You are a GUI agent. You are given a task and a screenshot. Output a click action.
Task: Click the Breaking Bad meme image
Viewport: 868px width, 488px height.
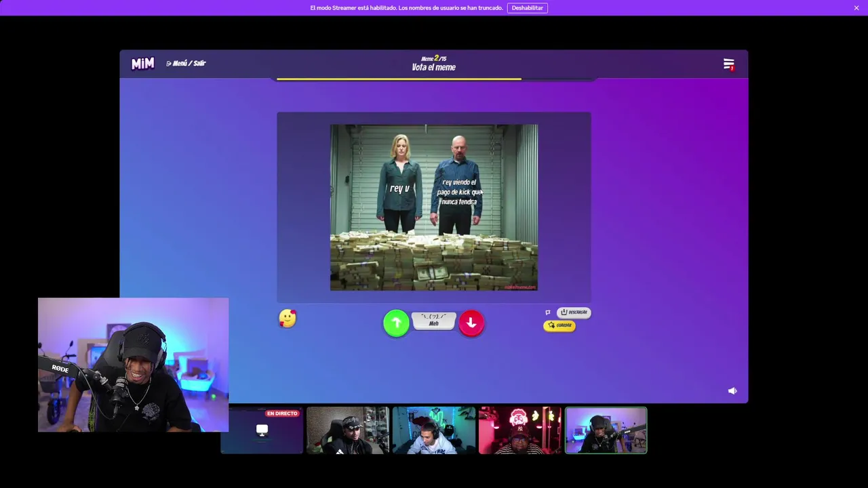pos(434,207)
